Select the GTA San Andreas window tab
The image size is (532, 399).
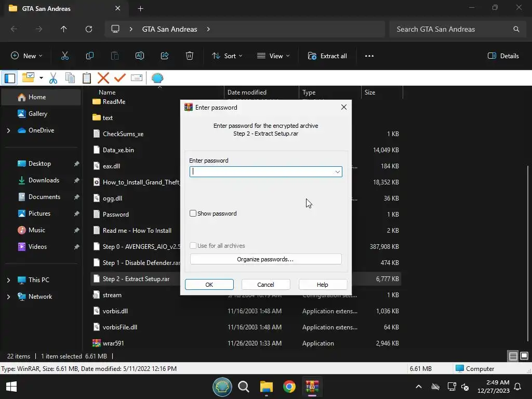[x=66, y=8]
